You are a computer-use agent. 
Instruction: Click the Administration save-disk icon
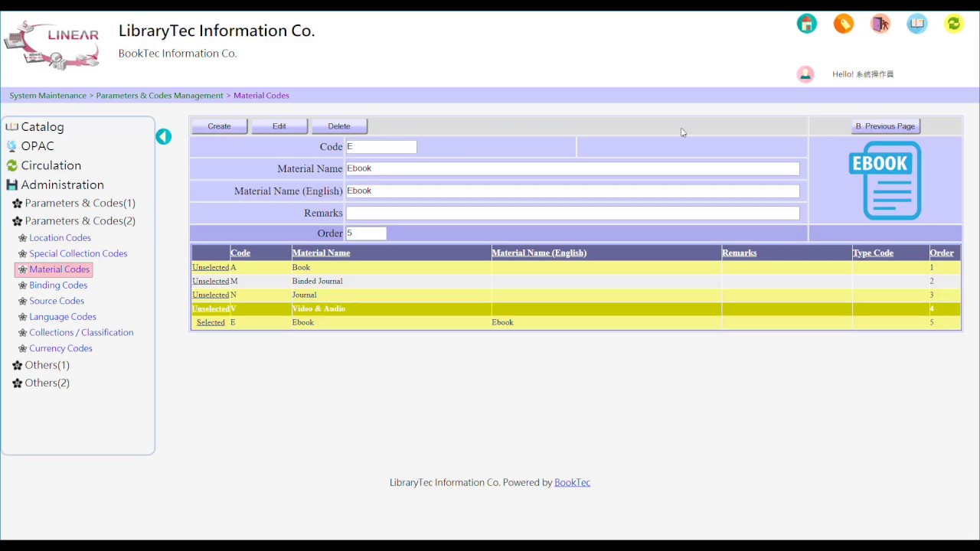coord(11,184)
